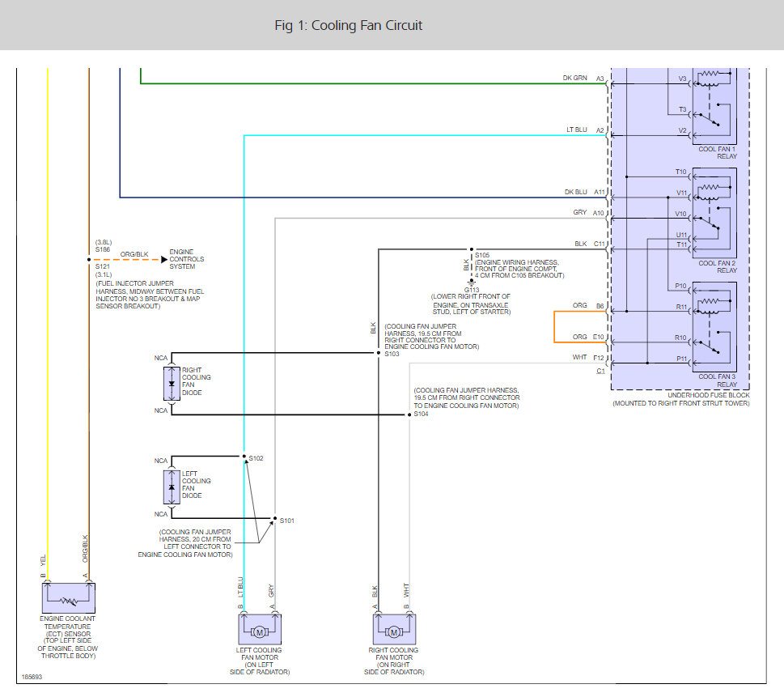Click the S186 splice label
The height and width of the screenshot is (697, 784).
pyautogui.click(x=103, y=249)
